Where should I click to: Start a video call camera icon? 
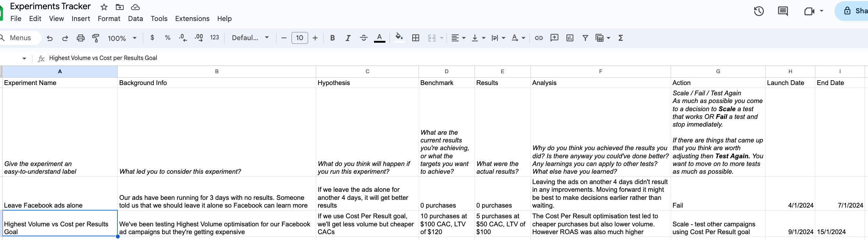point(809,11)
